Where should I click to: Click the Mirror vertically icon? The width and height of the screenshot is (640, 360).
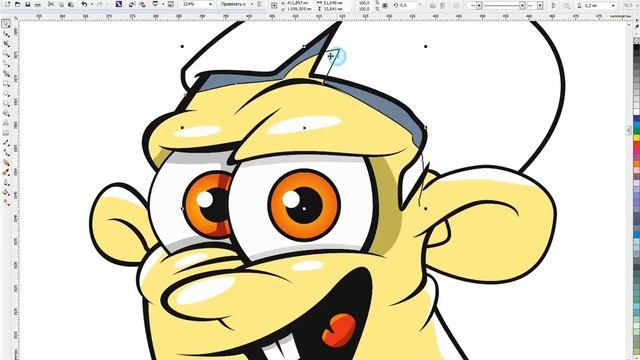(442, 5)
